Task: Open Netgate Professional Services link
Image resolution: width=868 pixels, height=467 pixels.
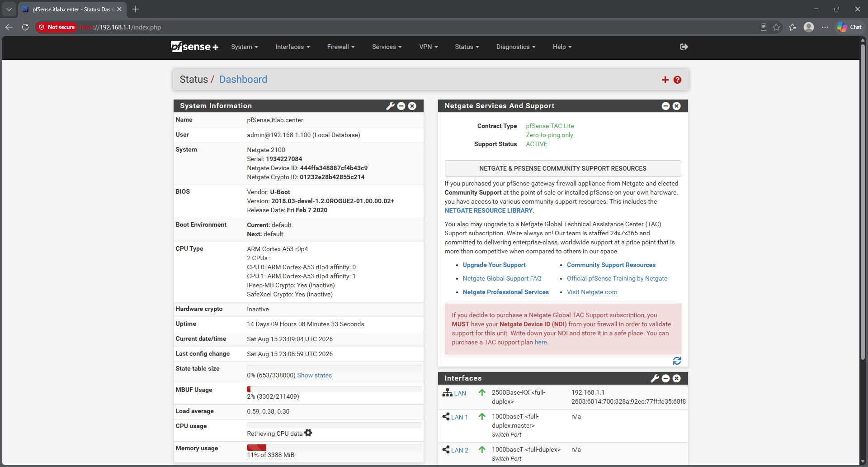Action: click(x=506, y=292)
